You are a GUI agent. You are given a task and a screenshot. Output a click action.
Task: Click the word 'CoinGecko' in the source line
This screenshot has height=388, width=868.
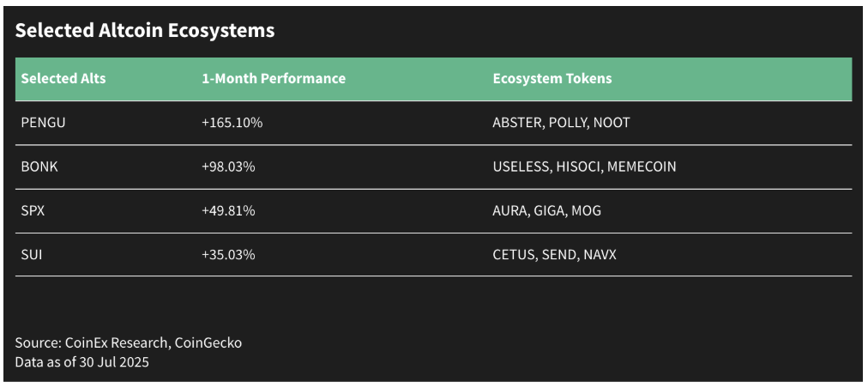[x=208, y=343]
